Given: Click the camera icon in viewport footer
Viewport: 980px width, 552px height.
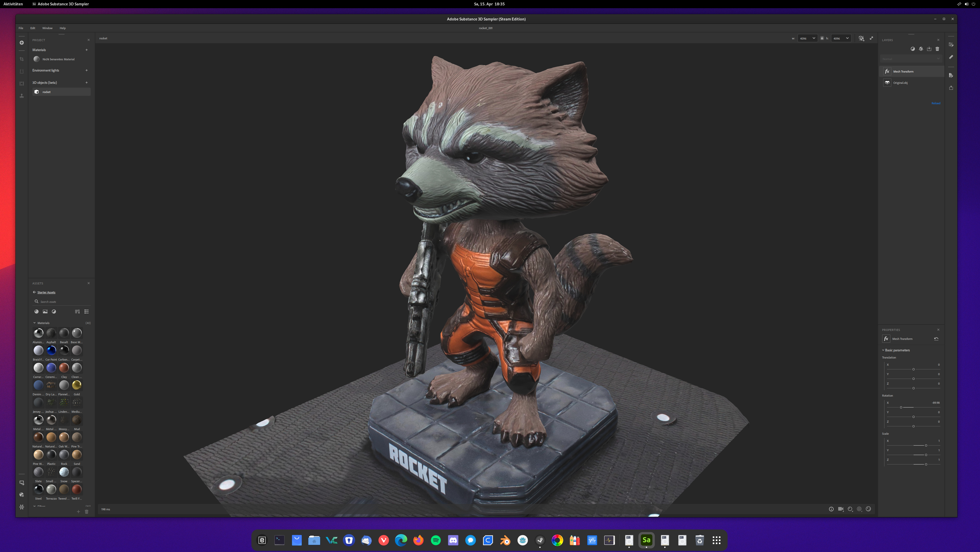Looking at the screenshot, I should (x=840, y=509).
